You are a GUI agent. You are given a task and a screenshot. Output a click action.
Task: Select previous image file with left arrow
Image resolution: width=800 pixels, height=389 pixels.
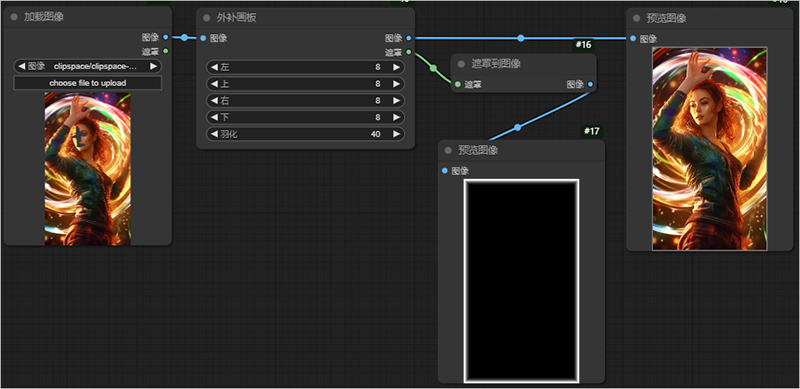coord(21,66)
